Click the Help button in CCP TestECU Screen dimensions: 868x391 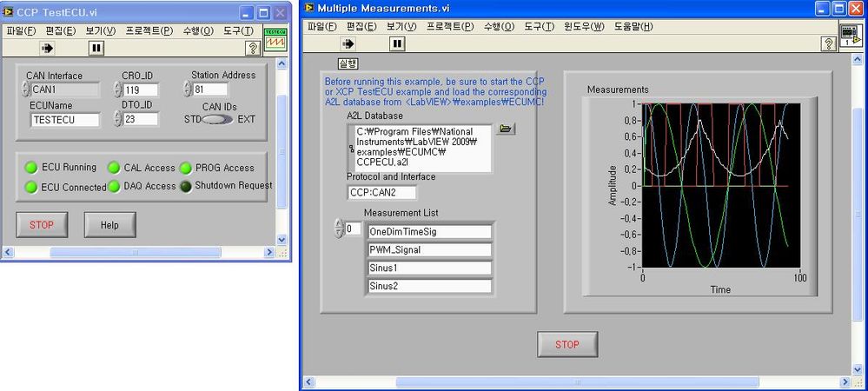[x=109, y=225]
